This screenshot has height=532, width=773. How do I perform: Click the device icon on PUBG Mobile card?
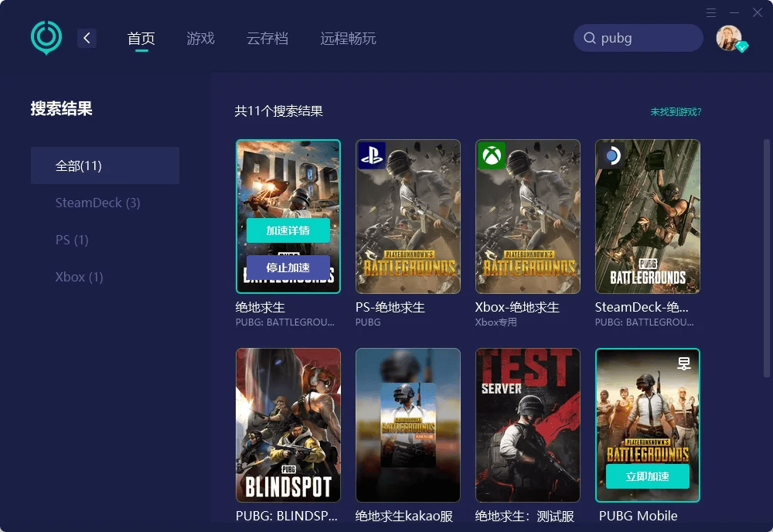(x=684, y=364)
